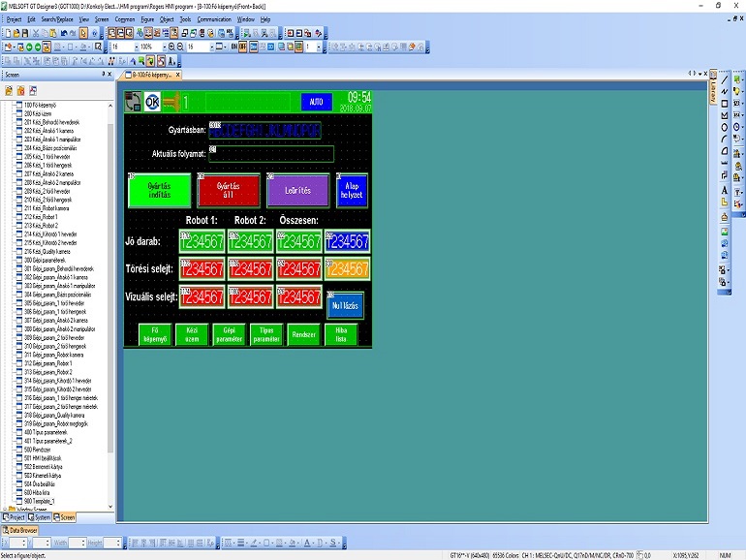Click the Open project folder icon
746x560 pixels.
point(16,33)
